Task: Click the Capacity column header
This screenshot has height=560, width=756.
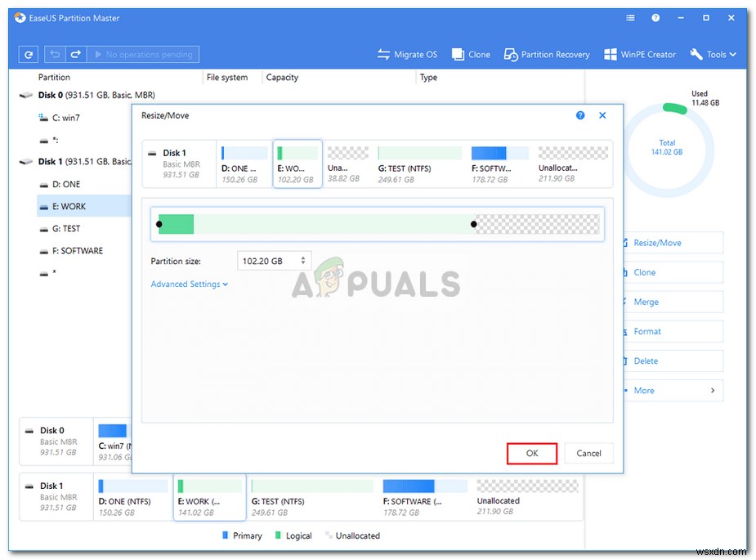Action: (282, 77)
